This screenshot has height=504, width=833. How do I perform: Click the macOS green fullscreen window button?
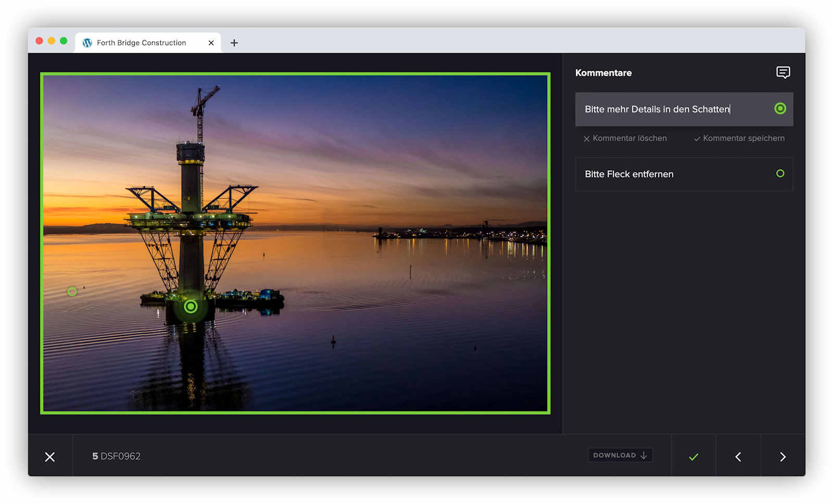click(x=64, y=41)
